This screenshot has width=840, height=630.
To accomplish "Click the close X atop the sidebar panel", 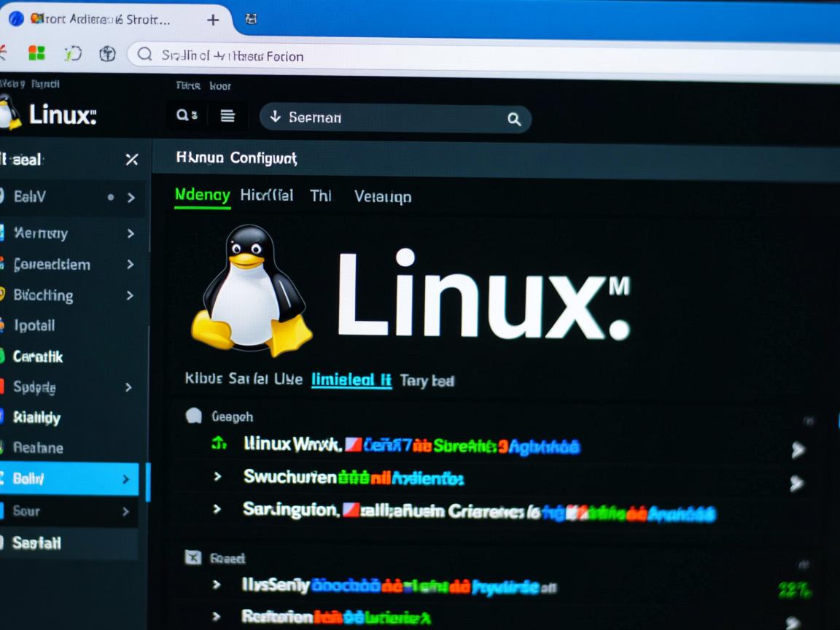I will tap(131, 160).
